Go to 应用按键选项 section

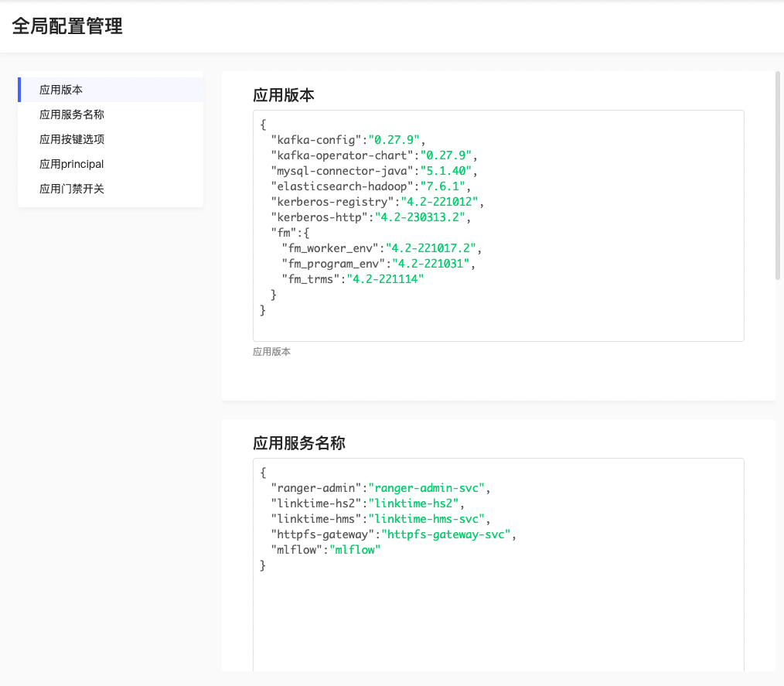click(111, 139)
